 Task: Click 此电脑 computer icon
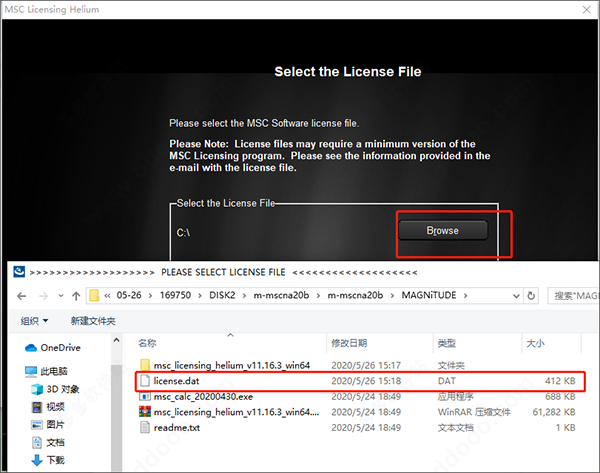pyautogui.click(x=31, y=371)
